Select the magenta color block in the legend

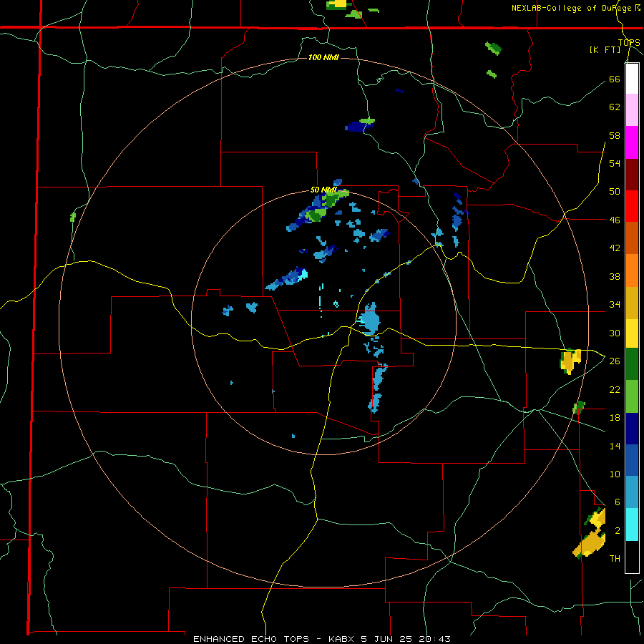(x=632, y=142)
